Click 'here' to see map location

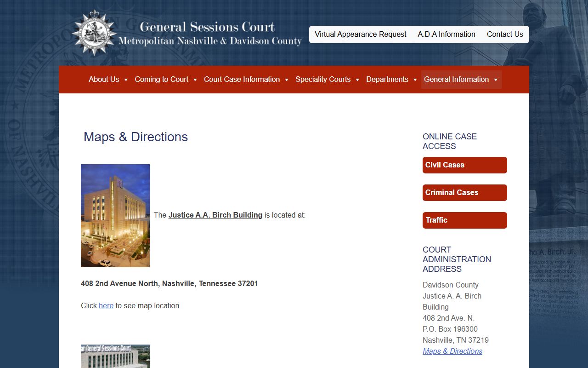pos(106,306)
